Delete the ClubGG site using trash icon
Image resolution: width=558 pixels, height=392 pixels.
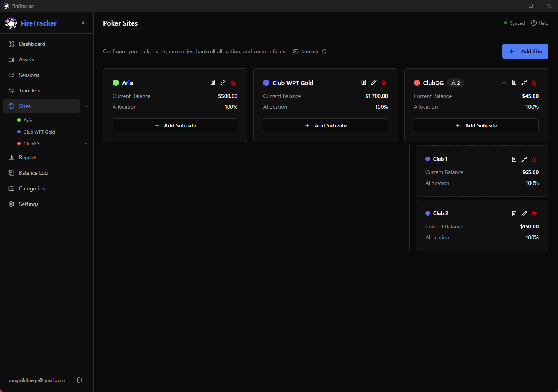coord(534,82)
